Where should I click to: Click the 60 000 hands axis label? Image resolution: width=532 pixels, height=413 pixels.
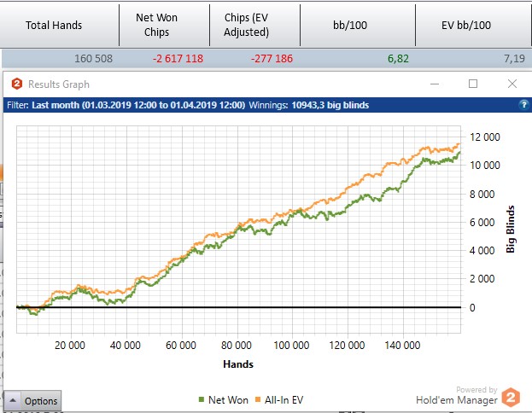tap(181, 346)
